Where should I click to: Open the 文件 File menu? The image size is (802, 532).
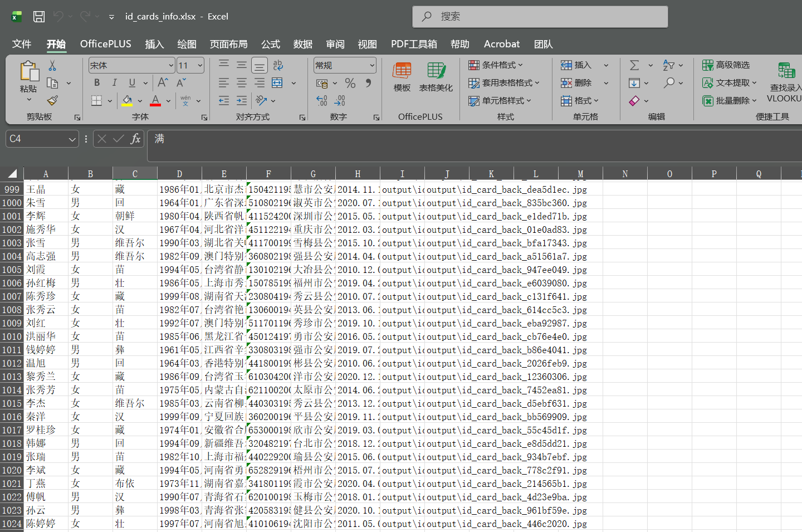point(22,44)
